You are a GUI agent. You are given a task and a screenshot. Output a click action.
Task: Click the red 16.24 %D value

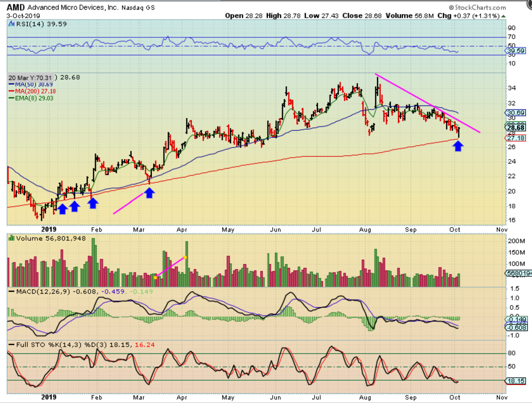(x=145, y=345)
